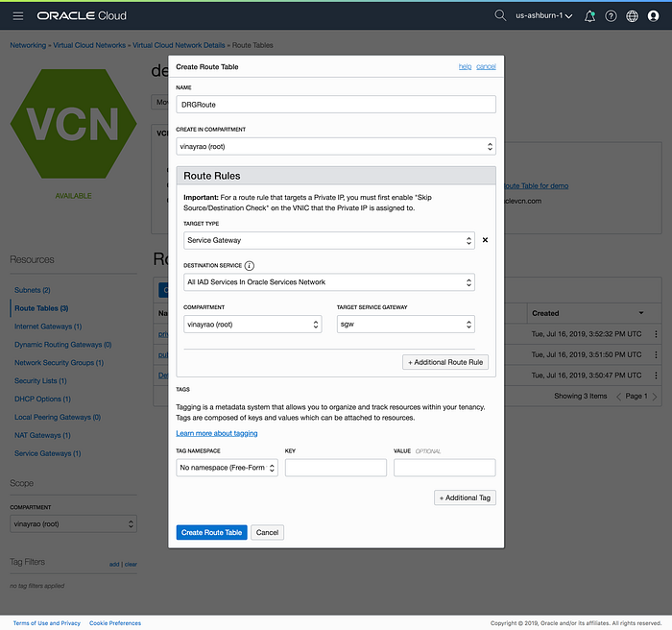Click 'Showing 3 Items' text
Image resolution: width=672 pixels, height=630 pixels.
[x=580, y=397]
